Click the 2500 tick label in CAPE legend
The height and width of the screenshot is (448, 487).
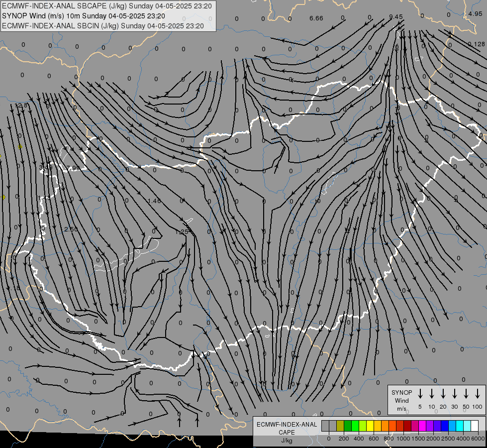(x=448, y=439)
